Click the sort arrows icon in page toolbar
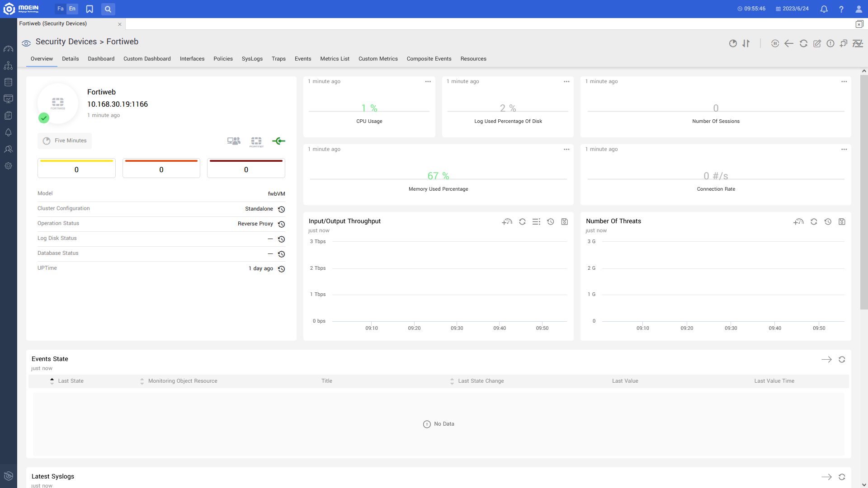 [746, 43]
